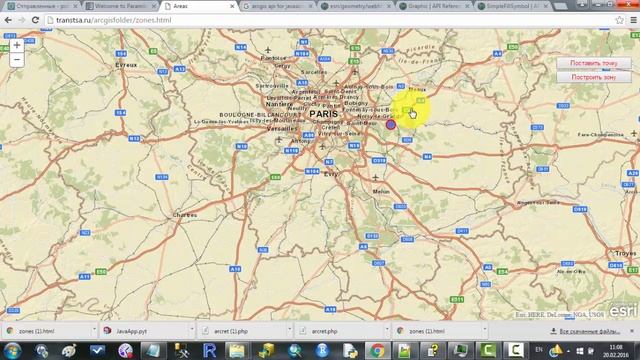
Task: Bookmark page with the star icon
Action: coord(619,20)
